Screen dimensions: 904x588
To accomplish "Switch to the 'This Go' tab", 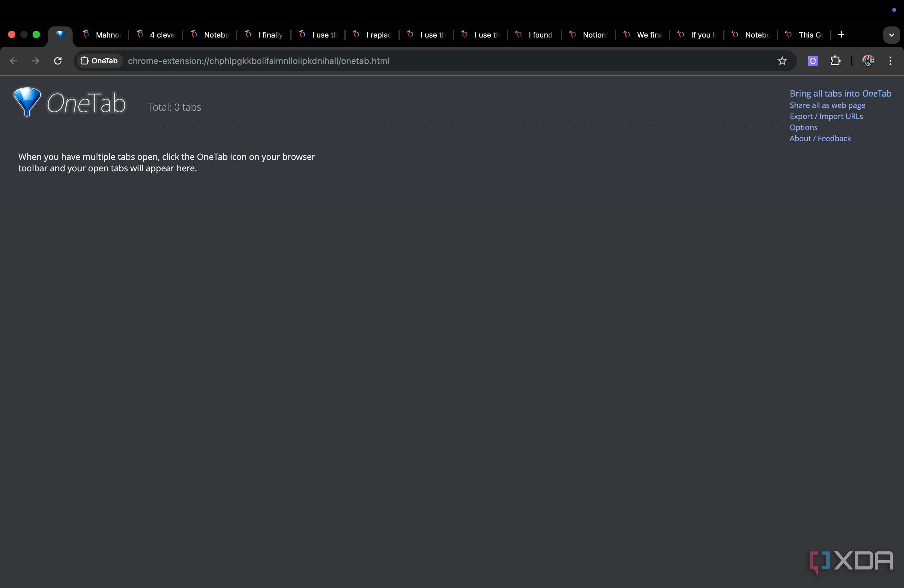I will click(804, 35).
